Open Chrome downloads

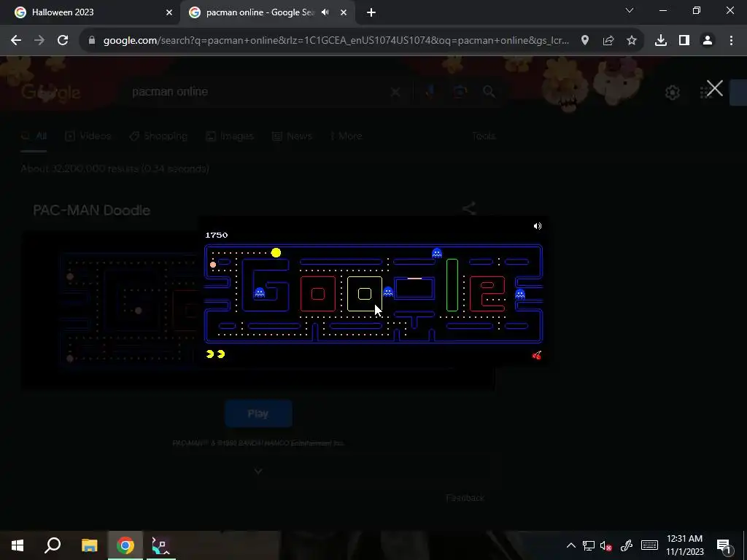pos(661,41)
